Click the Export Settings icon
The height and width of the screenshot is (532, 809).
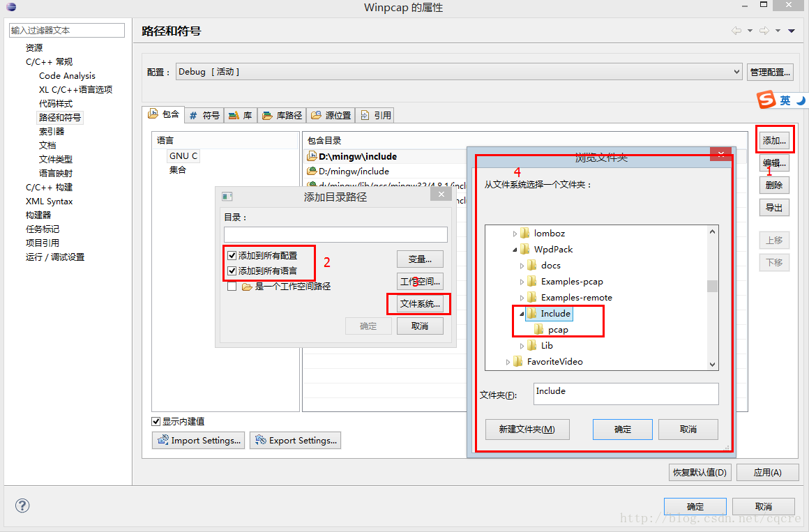pos(261,440)
